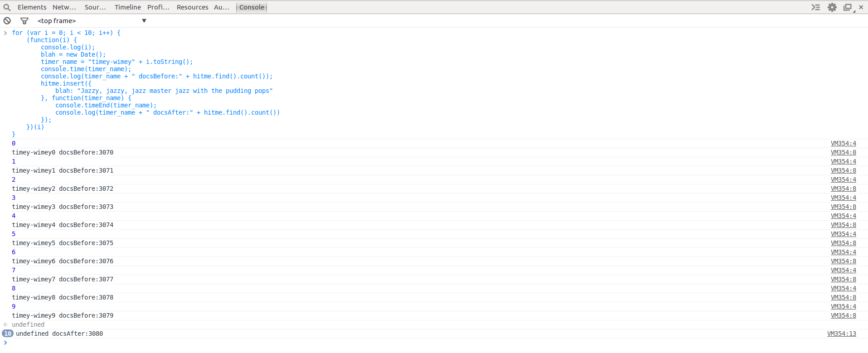Click the 'hitme.insert({' code line
The image size is (868, 353).
pos(66,84)
